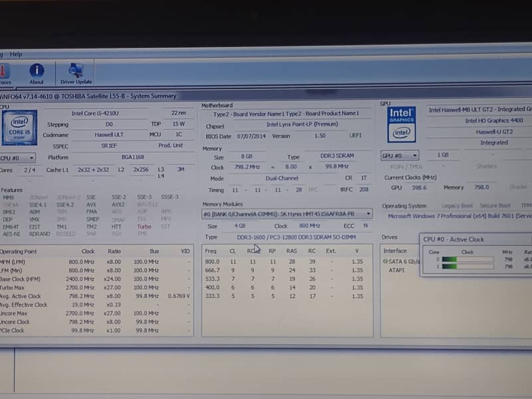Screen dimensions: 532x399
Task: Open the GPU #0 selector dropdown
Action: point(400,156)
